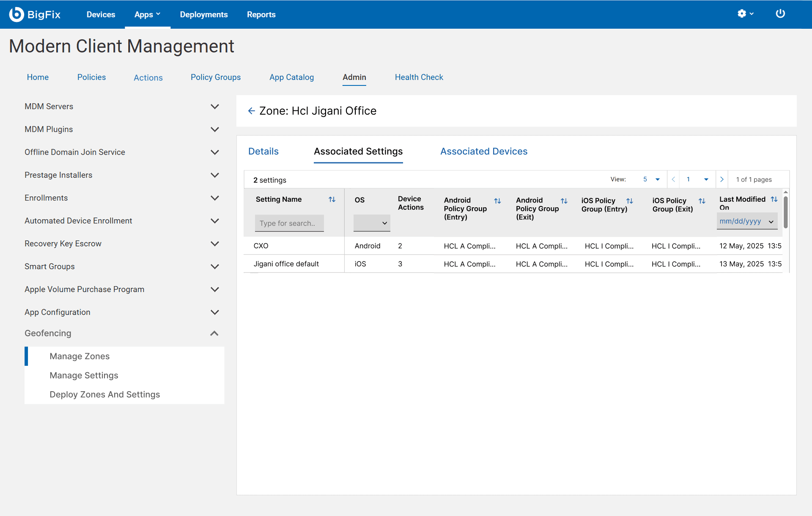Sort by iOS Policy Group (Entry)
This screenshot has width=812, height=516.
pyautogui.click(x=629, y=201)
